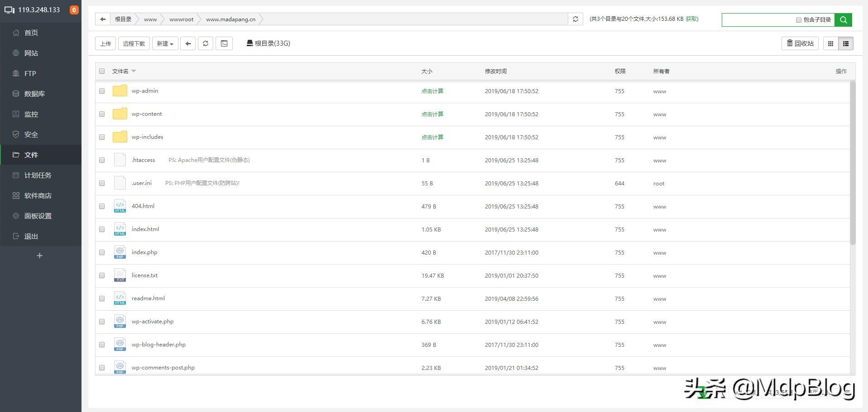Click the 远程下载 button
The image size is (868, 412).
point(134,43)
